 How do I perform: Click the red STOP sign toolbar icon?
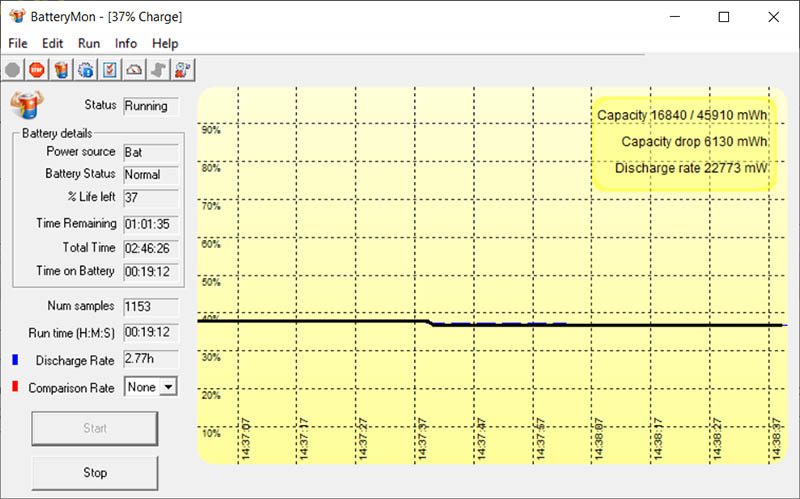(37, 70)
